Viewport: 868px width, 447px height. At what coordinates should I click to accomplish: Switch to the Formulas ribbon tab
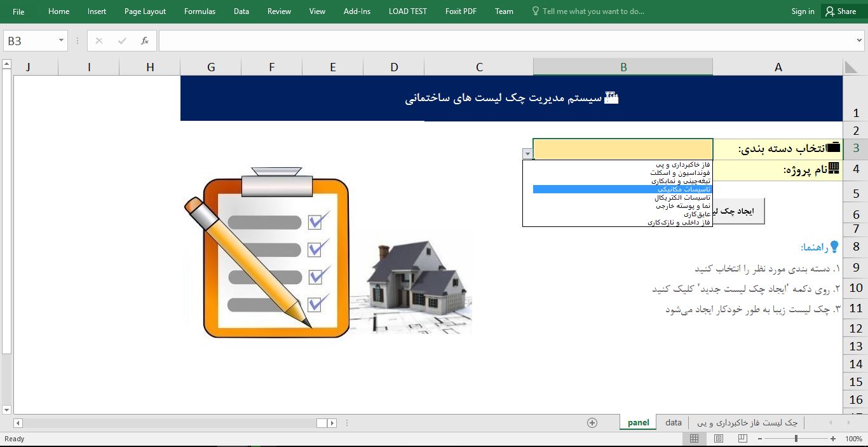200,11
